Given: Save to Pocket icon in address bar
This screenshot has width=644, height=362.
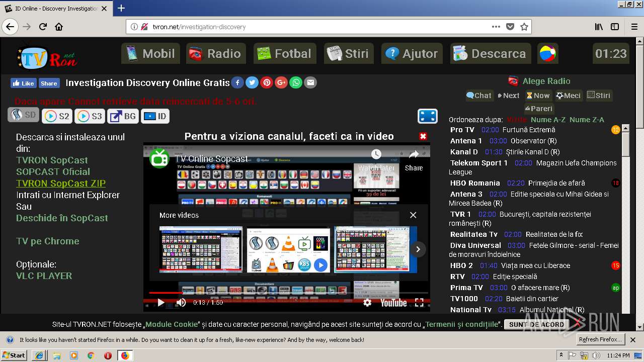Looking at the screenshot, I should [x=510, y=27].
